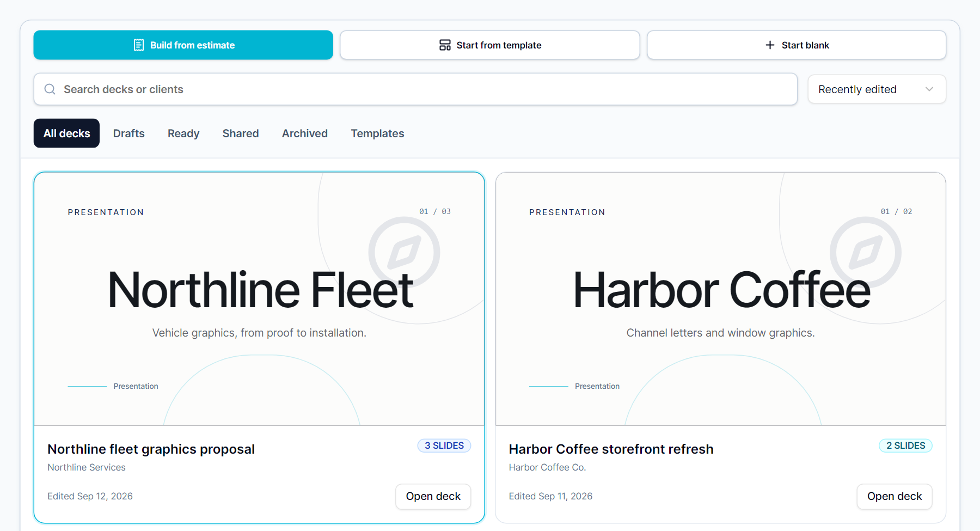This screenshot has width=980, height=531.
Task: Click the 2 SLIDES badge
Action: [906, 445]
